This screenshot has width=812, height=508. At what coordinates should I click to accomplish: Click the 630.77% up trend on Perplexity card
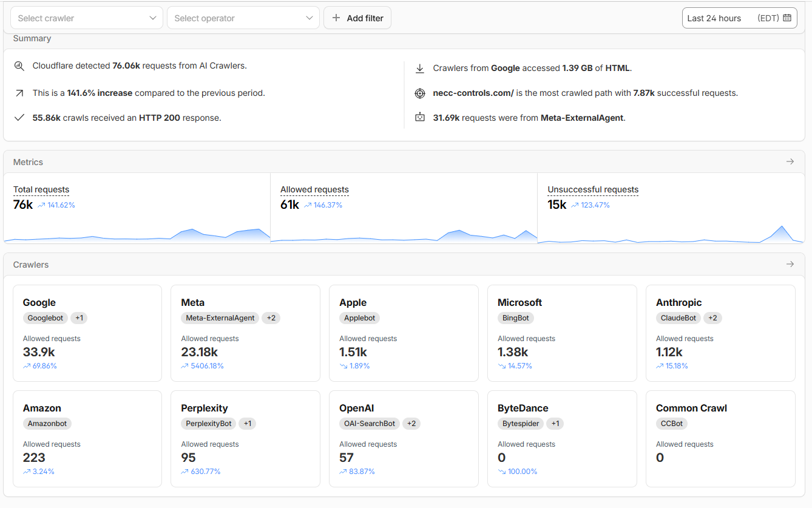point(201,472)
